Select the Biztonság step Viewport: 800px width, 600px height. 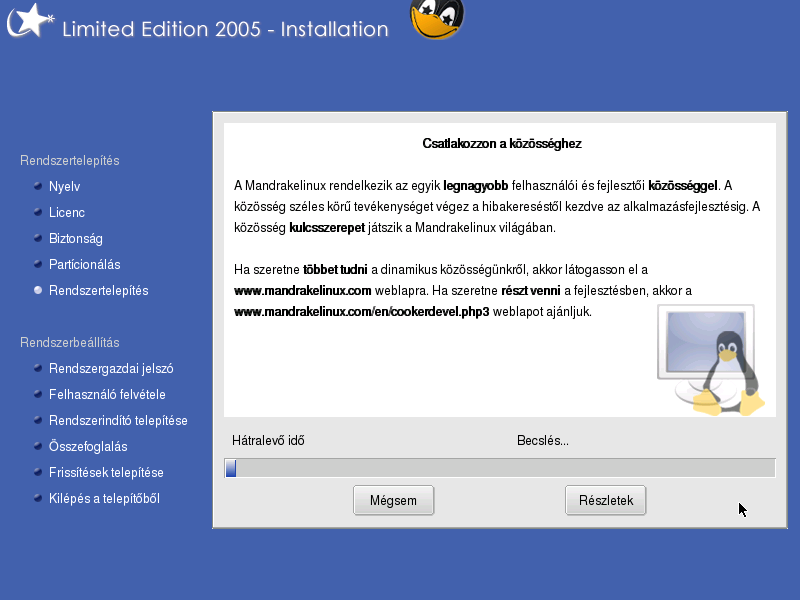[76, 238]
